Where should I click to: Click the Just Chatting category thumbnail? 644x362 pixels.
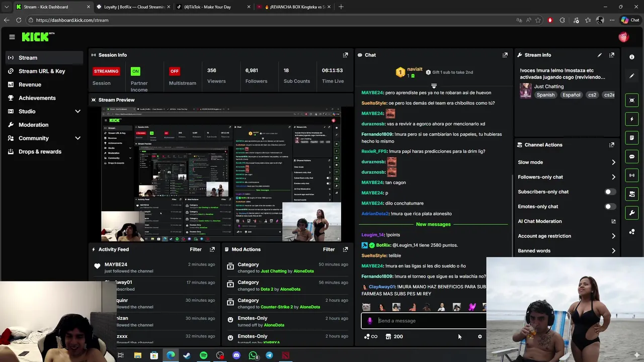[526, 90]
